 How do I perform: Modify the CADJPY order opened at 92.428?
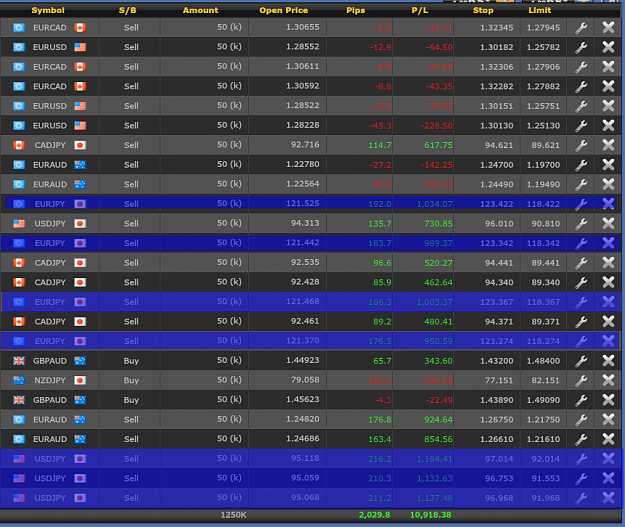click(581, 282)
